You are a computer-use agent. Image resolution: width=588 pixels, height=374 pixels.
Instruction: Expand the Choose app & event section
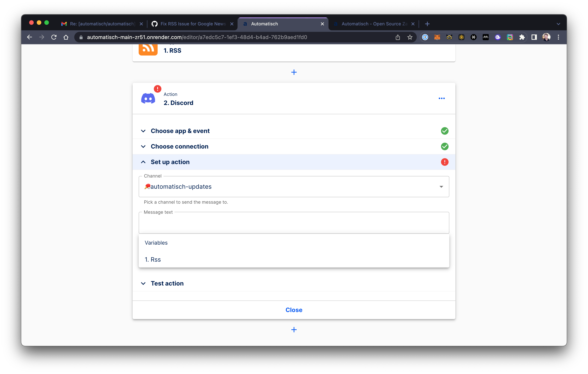(294, 131)
